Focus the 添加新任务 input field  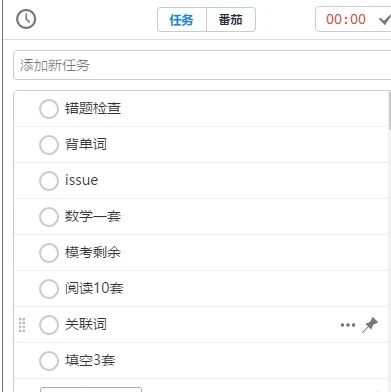202,65
